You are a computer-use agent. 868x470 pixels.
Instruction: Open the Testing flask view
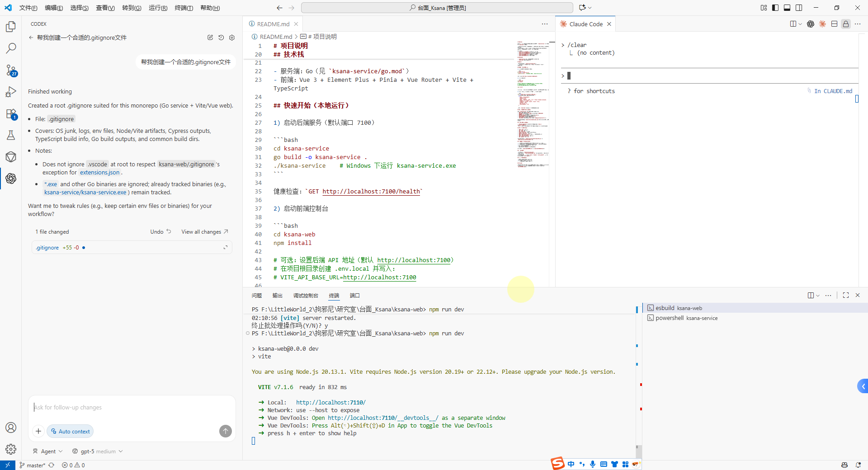click(11, 135)
